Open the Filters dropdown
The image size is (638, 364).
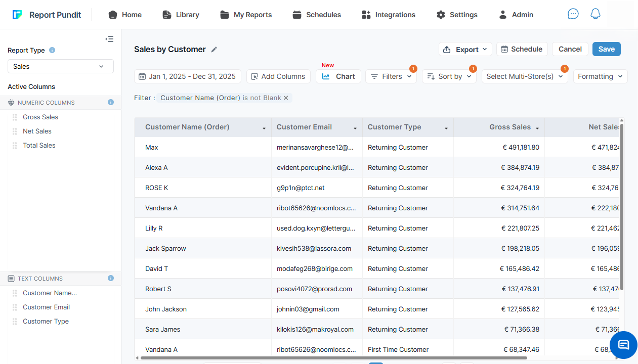point(391,76)
